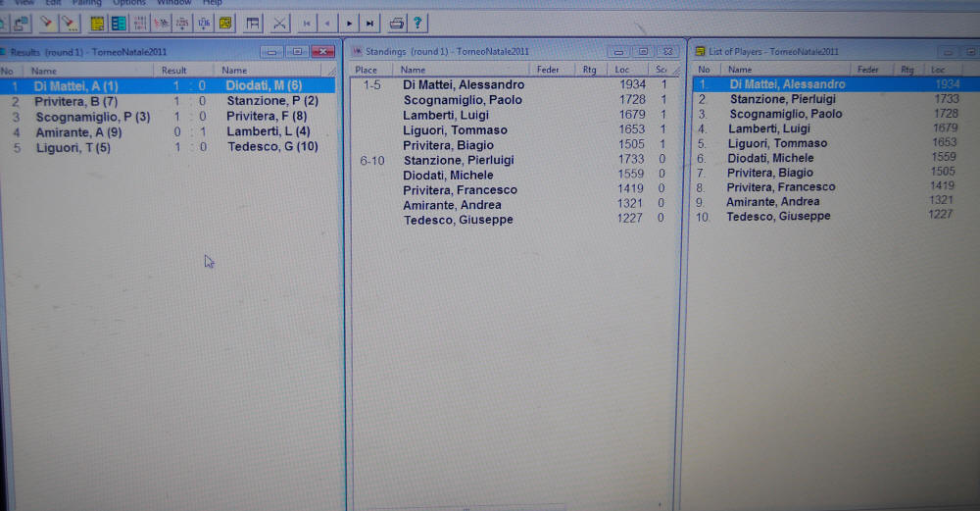Open the Options menu
Screen dimensions: 980x511
(x=128, y=3)
